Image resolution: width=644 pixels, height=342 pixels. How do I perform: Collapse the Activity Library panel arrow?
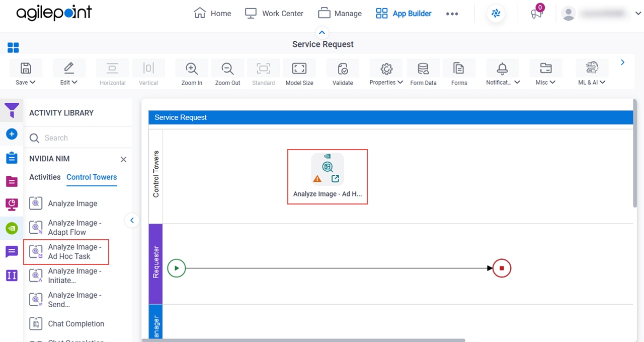tap(132, 220)
